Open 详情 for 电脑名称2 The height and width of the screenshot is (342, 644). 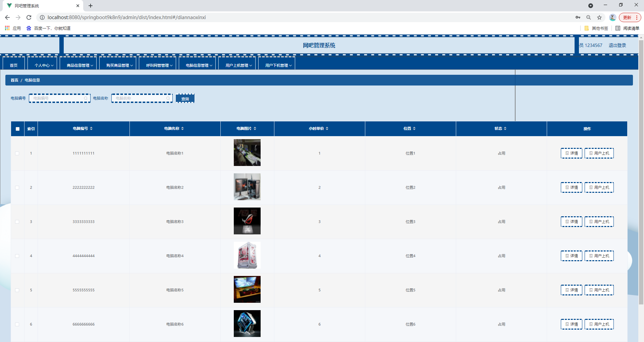pyautogui.click(x=572, y=187)
